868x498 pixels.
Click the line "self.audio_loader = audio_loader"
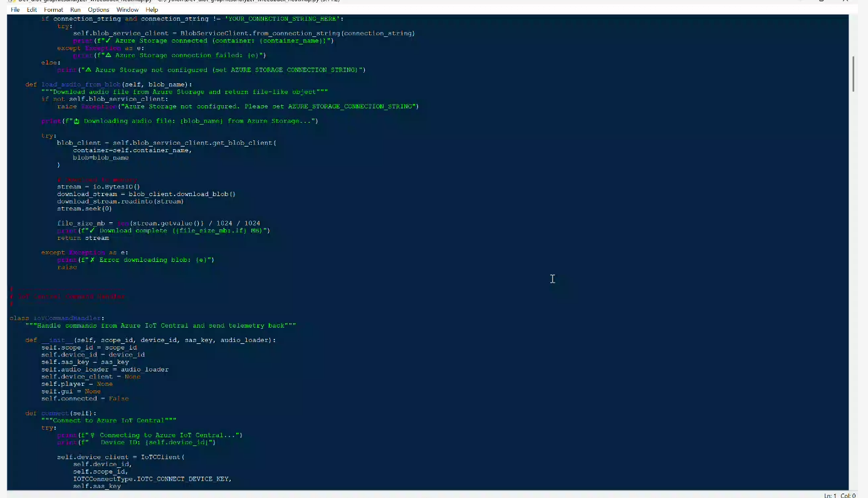click(x=105, y=370)
